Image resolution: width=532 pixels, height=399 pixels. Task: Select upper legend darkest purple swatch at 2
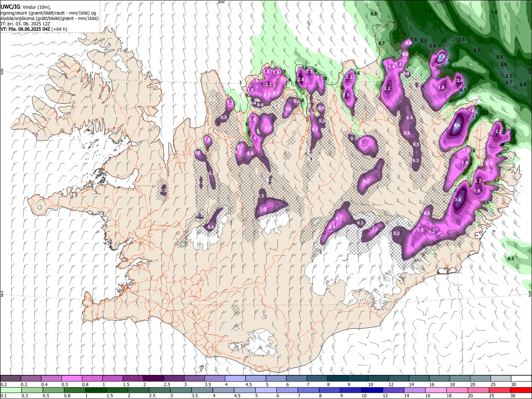[153, 379]
